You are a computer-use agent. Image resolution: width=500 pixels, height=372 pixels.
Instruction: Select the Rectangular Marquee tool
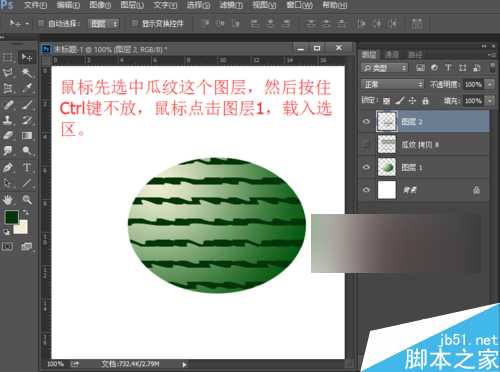[x=8, y=57]
